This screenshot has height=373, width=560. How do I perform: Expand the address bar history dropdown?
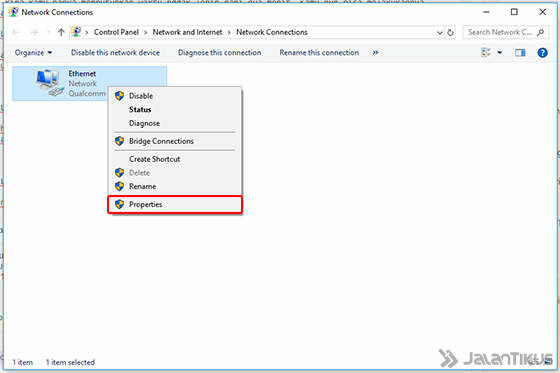tap(440, 33)
